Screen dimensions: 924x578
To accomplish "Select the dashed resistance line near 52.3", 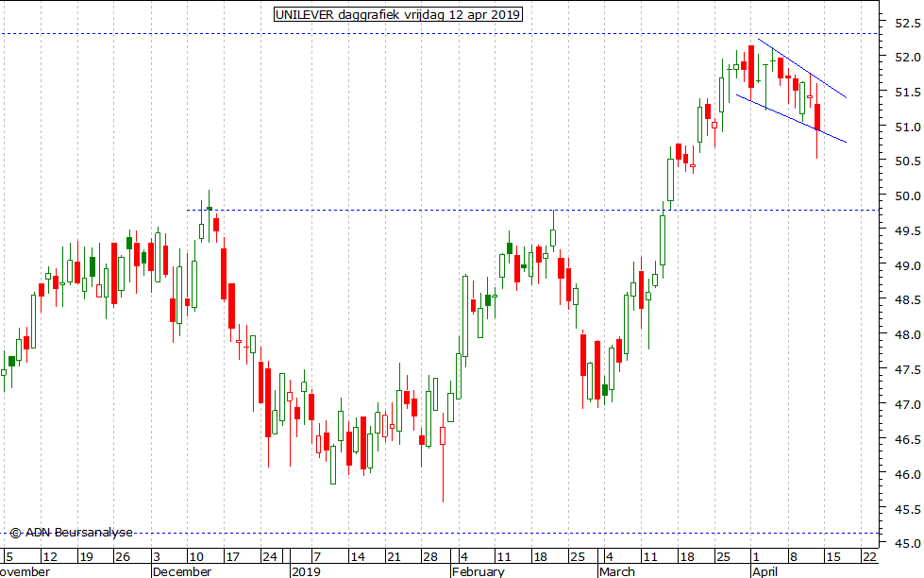I will pos(439,34).
